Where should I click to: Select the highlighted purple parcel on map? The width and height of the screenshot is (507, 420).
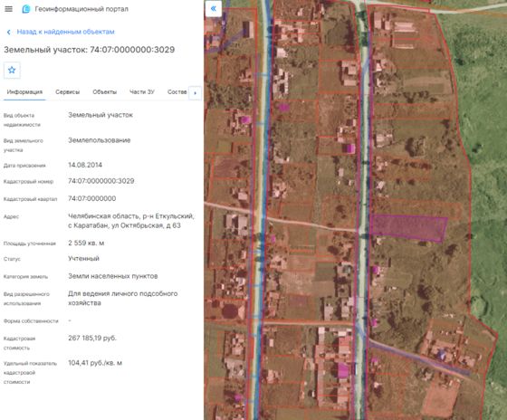pos(408,227)
